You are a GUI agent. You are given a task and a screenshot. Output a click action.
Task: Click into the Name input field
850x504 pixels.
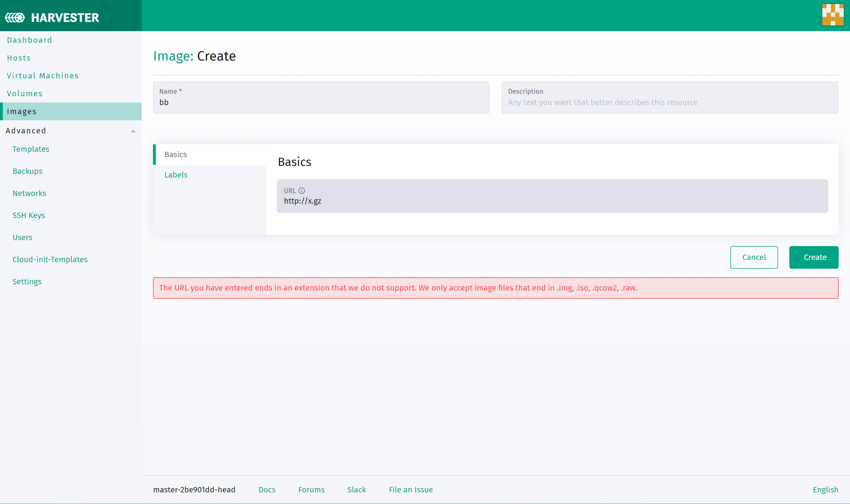click(321, 102)
